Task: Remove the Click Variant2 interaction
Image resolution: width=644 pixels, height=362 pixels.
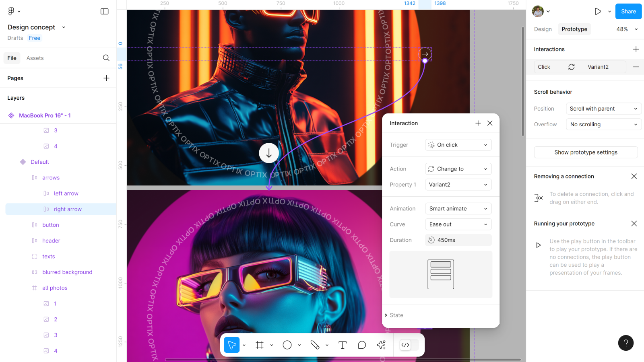Action: coord(636,67)
